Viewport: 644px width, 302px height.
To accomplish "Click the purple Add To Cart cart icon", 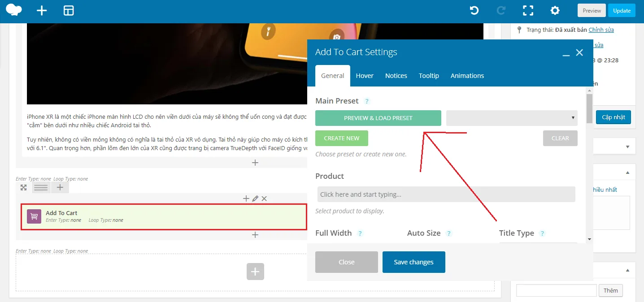I will pos(34,216).
